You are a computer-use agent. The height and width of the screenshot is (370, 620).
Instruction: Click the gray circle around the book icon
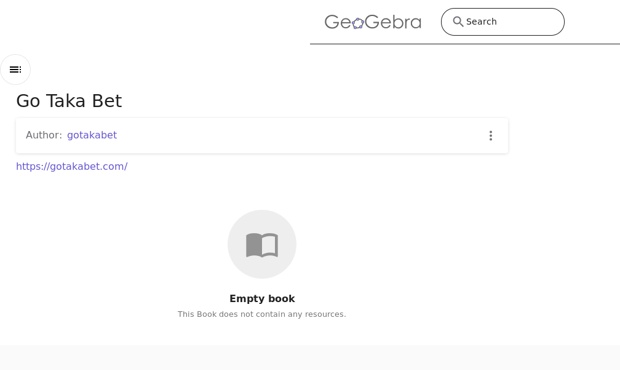coord(262,244)
